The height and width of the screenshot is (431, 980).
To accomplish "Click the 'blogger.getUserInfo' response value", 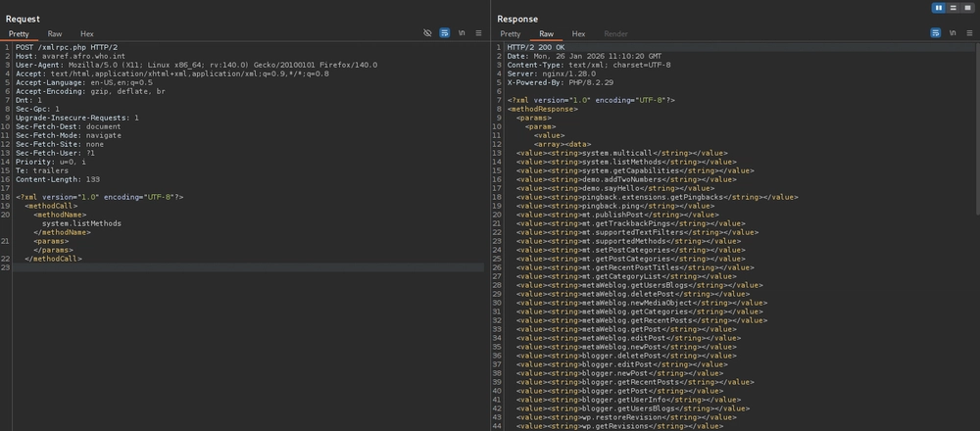I will click(x=623, y=399).
